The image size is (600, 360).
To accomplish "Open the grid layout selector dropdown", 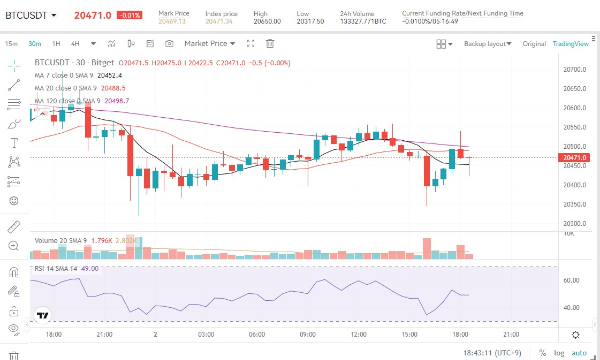I will [x=444, y=44].
